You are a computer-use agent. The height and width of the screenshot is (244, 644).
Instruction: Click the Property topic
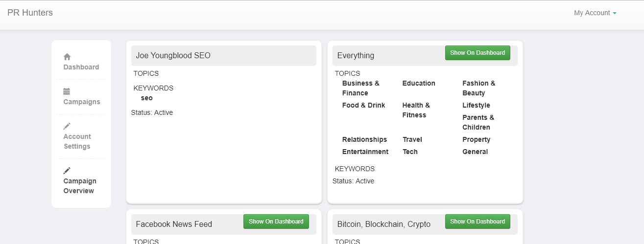[x=477, y=139]
